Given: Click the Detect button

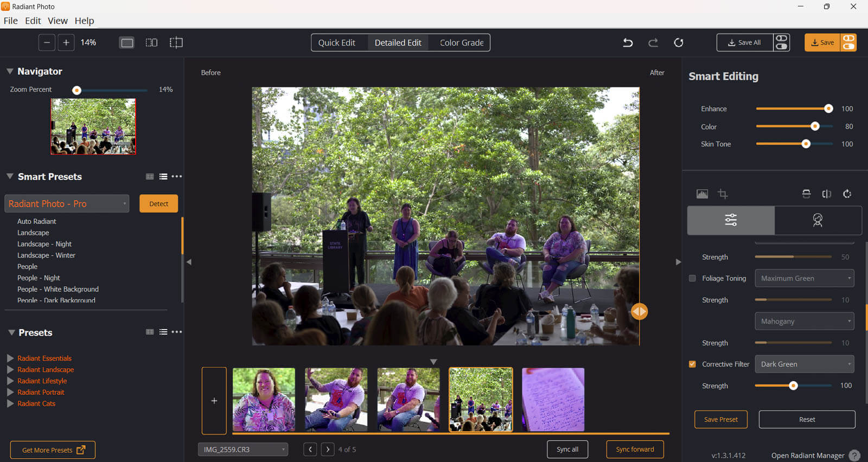Looking at the screenshot, I should [158, 204].
